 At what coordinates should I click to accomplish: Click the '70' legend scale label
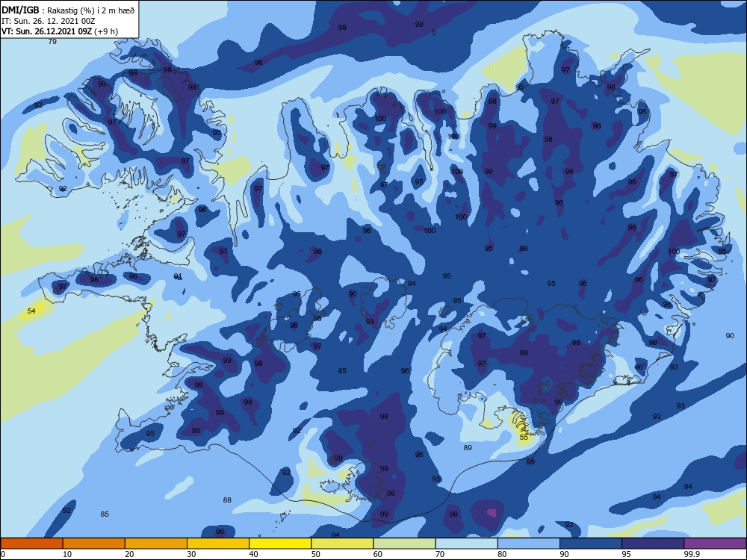440,554
